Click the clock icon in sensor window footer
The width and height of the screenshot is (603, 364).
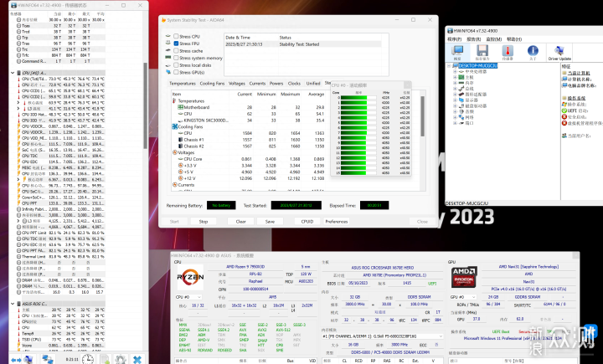click(x=88, y=359)
